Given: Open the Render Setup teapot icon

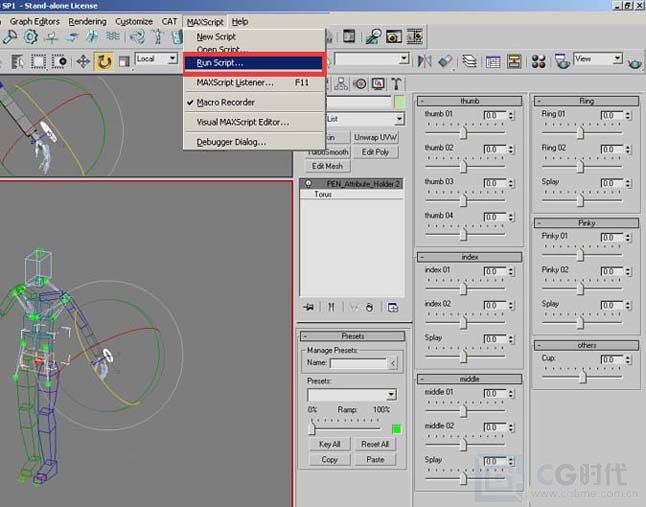Looking at the screenshot, I should 562,61.
